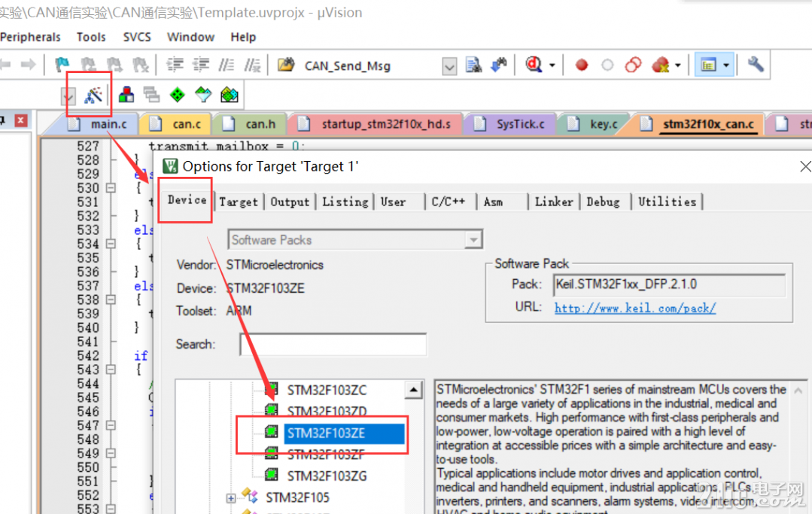Start incremental find icon
This screenshot has height=514, width=812.
click(499, 65)
